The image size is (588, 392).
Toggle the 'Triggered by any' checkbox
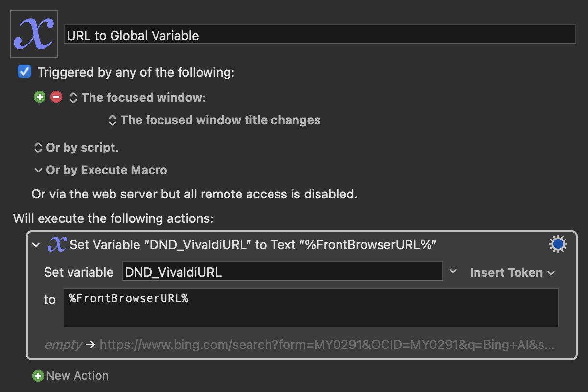click(x=24, y=72)
